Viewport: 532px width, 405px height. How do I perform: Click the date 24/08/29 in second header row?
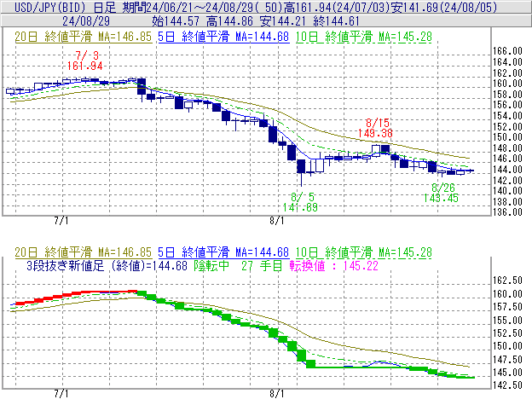point(86,21)
